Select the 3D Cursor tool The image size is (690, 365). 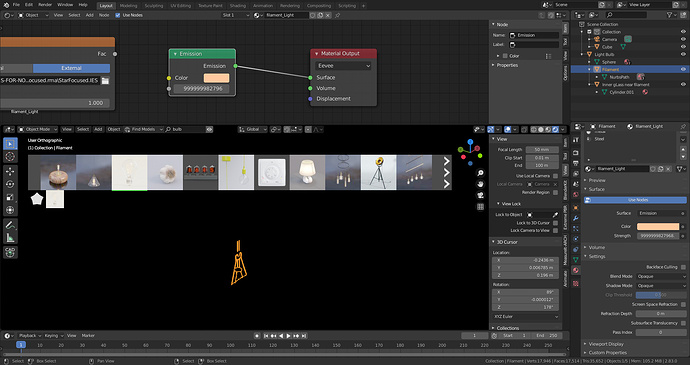[10, 156]
